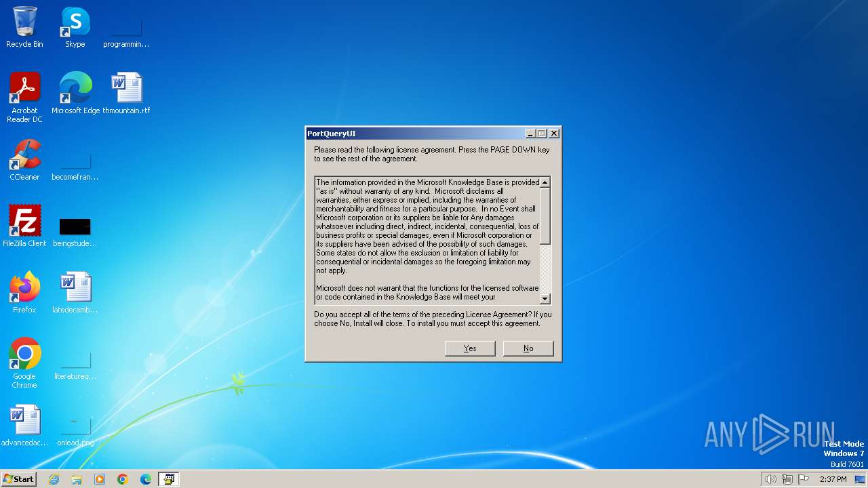This screenshot has width=868, height=488.
Task: Launch Edge from the taskbar
Action: tap(146, 479)
